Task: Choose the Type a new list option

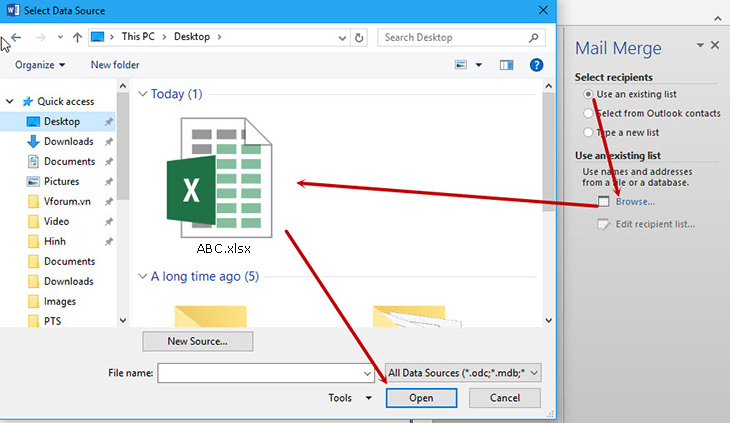Action: pos(588,132)
